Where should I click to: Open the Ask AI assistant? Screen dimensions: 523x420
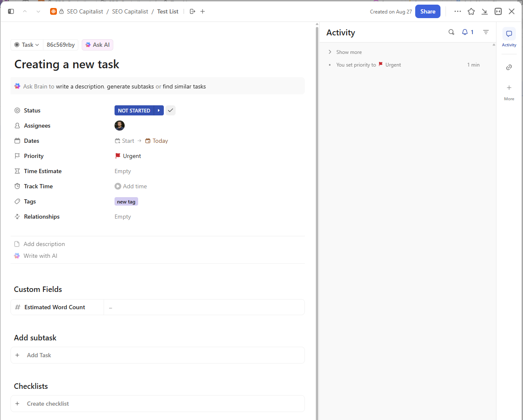coord(97,45)
